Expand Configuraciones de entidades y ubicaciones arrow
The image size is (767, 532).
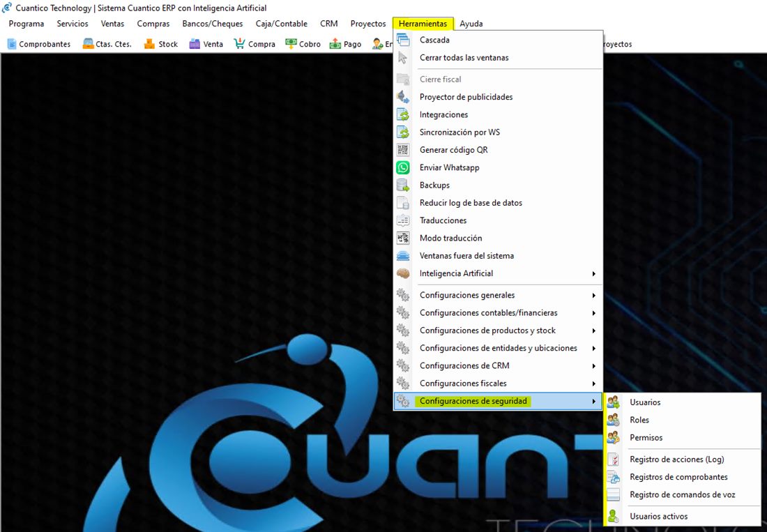pyautogui.click(x=593, y=348)
